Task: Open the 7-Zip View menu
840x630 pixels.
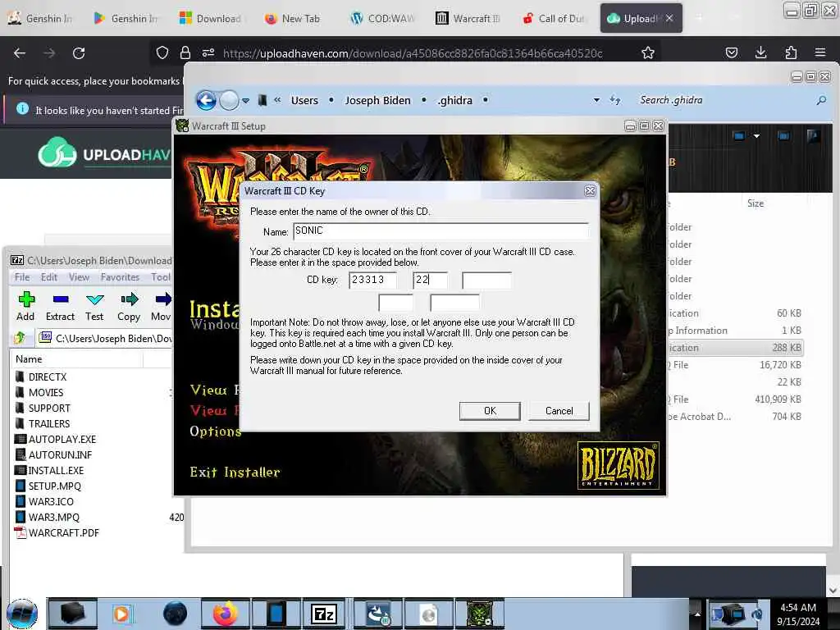Action: point(79,277)
